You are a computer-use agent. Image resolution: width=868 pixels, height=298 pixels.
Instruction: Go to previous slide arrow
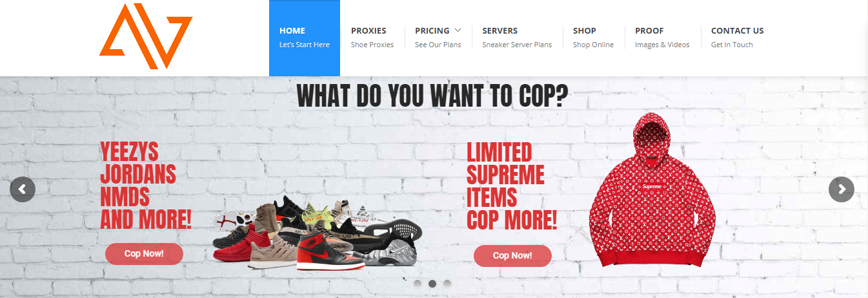[x=23, y=189]
